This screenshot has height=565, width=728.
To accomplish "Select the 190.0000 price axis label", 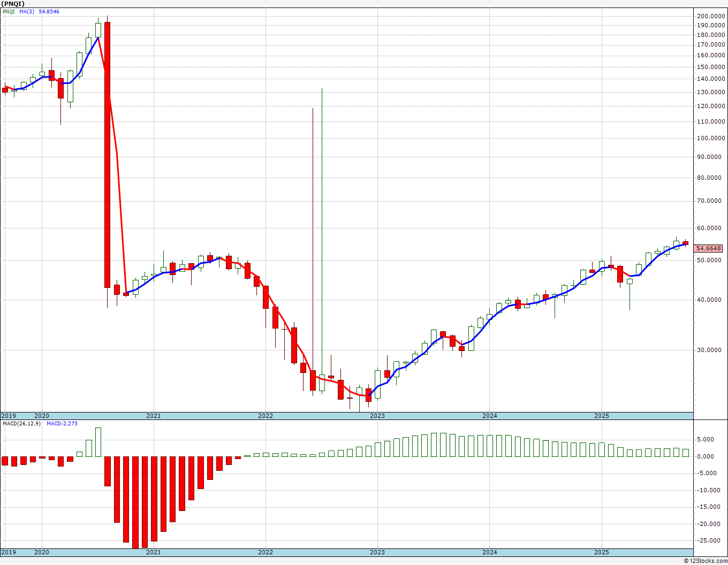I will tap(710, 25).
